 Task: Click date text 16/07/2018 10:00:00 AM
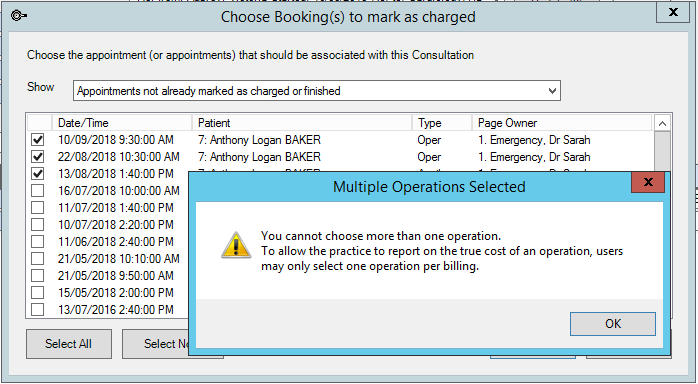tap(119, 190)
